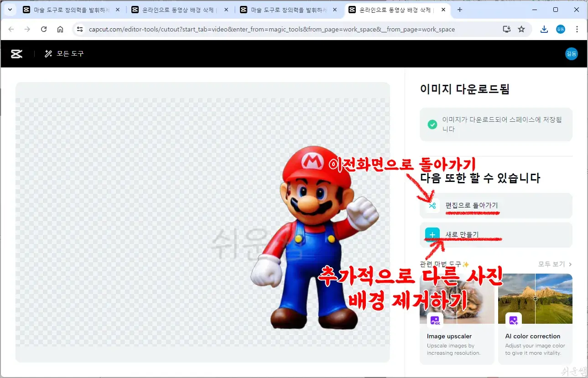Click the magic wand icon beside 모든 도구
This screenshot has width=588, height=378.
click(x=48, y=54)
